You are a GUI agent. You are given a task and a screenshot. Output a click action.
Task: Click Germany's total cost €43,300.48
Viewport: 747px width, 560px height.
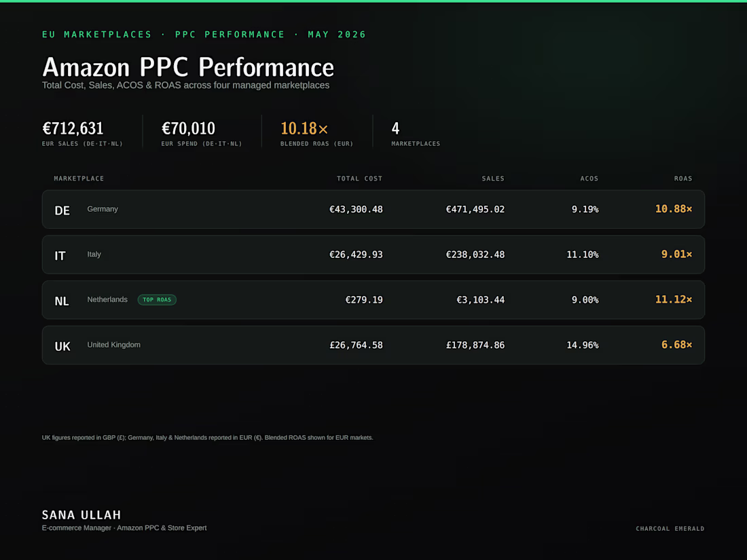(356, 210)
